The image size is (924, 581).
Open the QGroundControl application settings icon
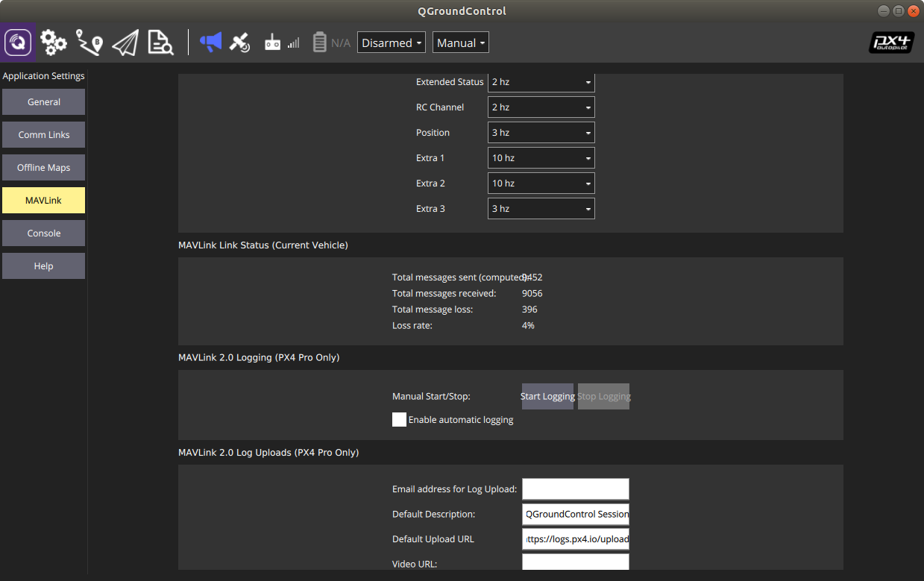pyautogui.click(x=18, y=43)
